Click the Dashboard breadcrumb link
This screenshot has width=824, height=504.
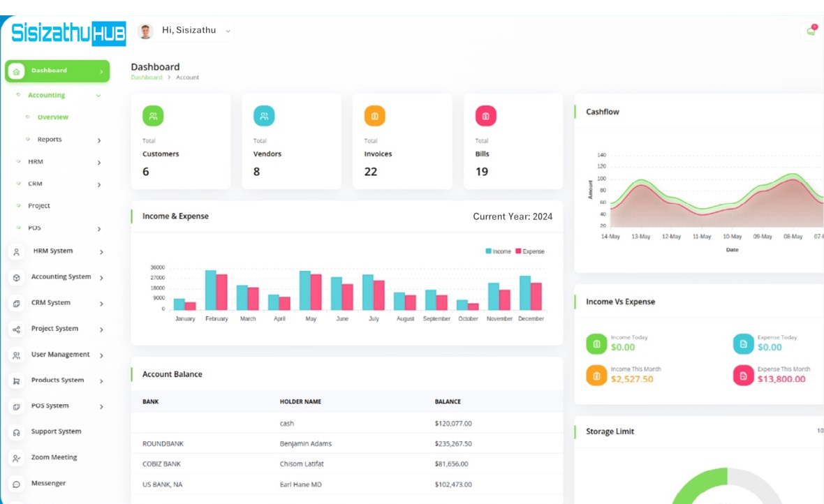[147, 77]
